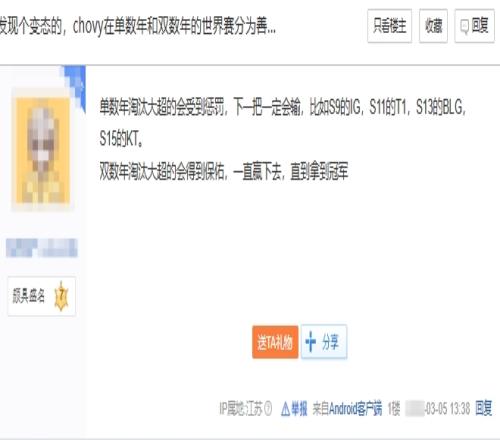
Task: Open the 分享 share menu
Action: click(x=324, y=342)
